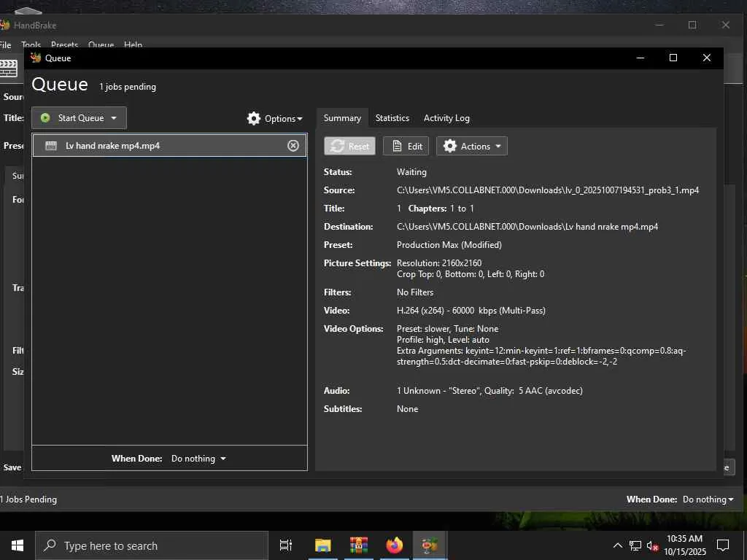Screen dimensions: 747x560
Task: Open WinRAR from the taskbar
Action: (x=359, y=545)
